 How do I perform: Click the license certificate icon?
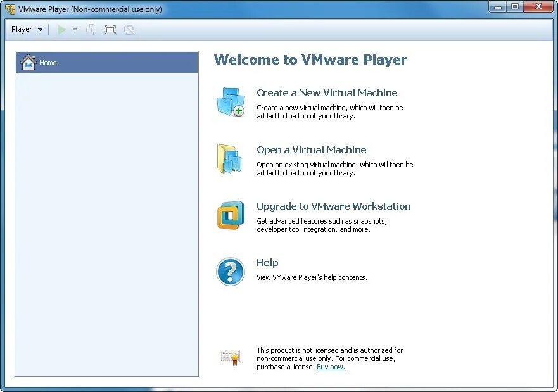click(230, 357)
